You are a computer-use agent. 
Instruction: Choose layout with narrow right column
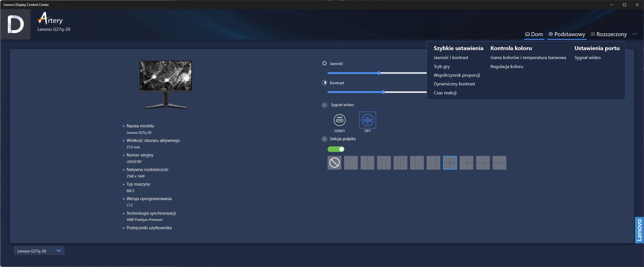click(433, 163)
